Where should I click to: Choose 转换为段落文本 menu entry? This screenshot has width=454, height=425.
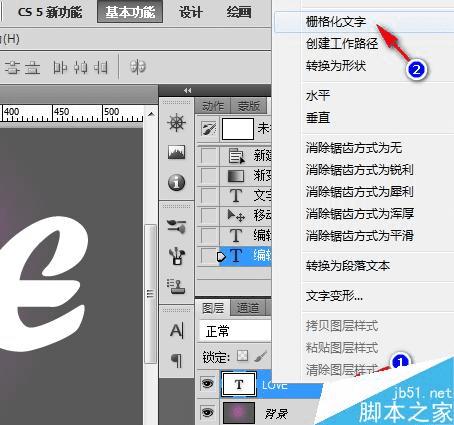[x=348, y=266]
